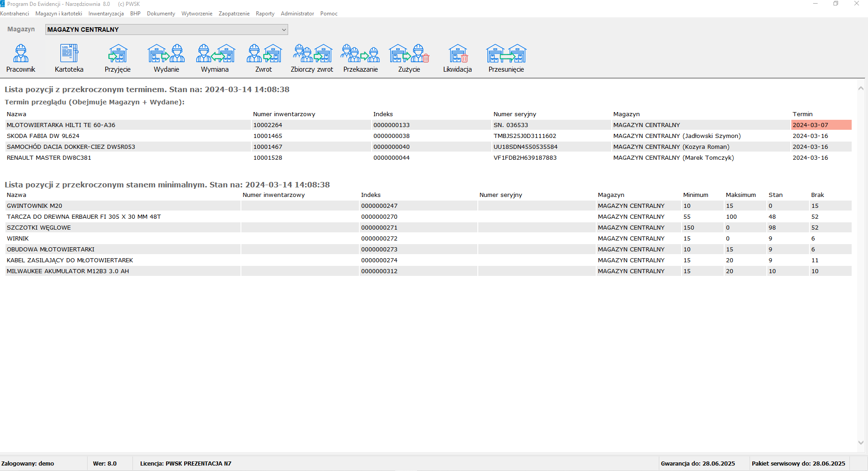Select the SKODA FABIA DW 9L624 row
This screenshot has height=471, width=868.
tap(43, 136)
